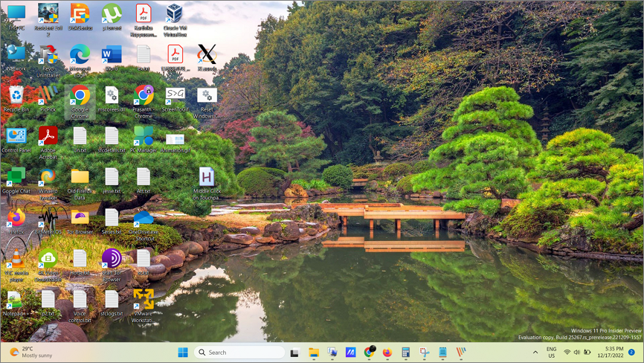This screenshot has width=644, height=363.
Task: Open the volume tray control
Action: click(576, 353)
